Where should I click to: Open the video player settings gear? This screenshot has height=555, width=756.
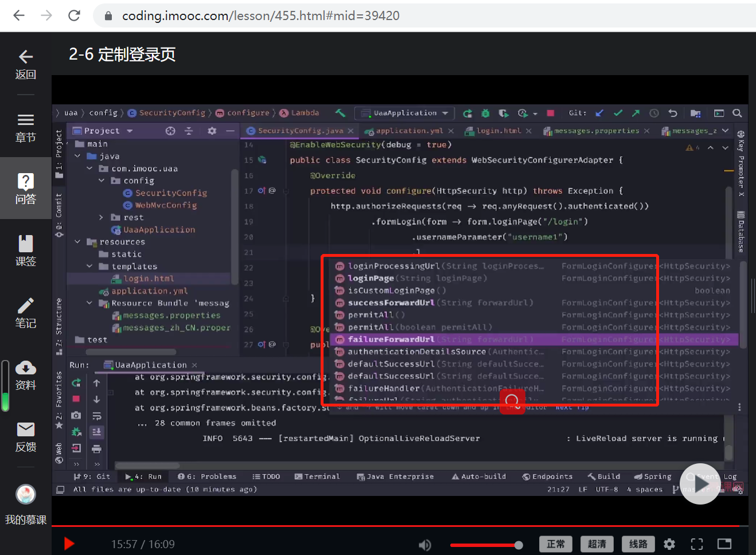(669, 544)
